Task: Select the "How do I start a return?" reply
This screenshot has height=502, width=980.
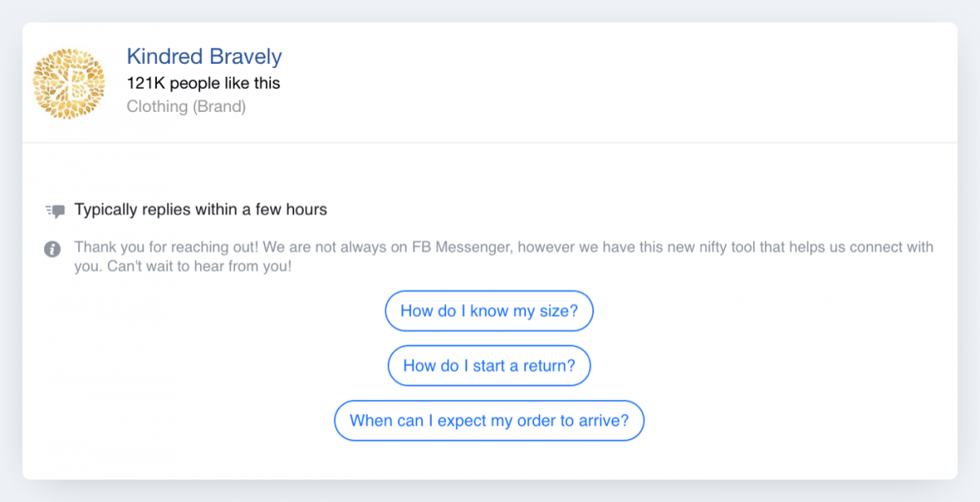Action: (x=489, y=366)
